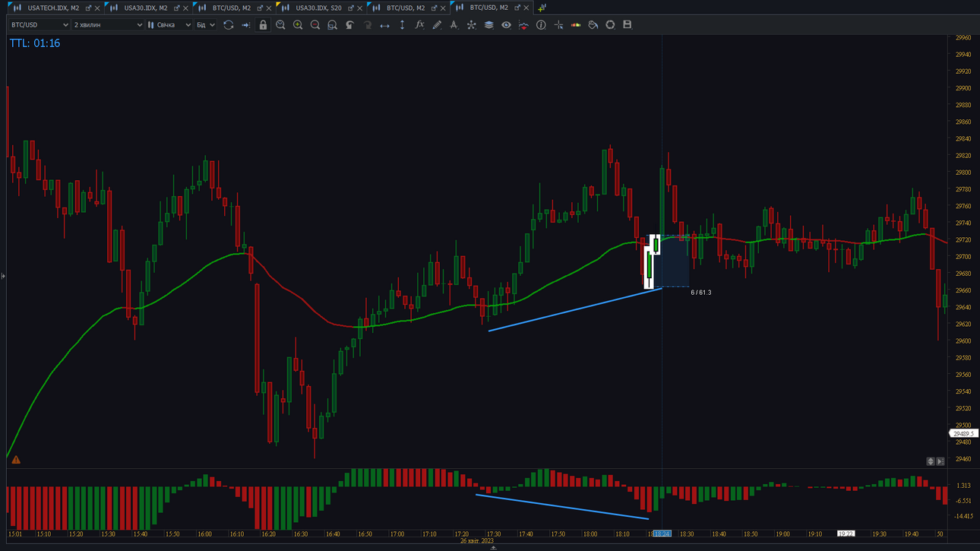This screenshot has width=980, height=551.
Task: Click the undo arrow icon
Action: (x=349, y=25)
